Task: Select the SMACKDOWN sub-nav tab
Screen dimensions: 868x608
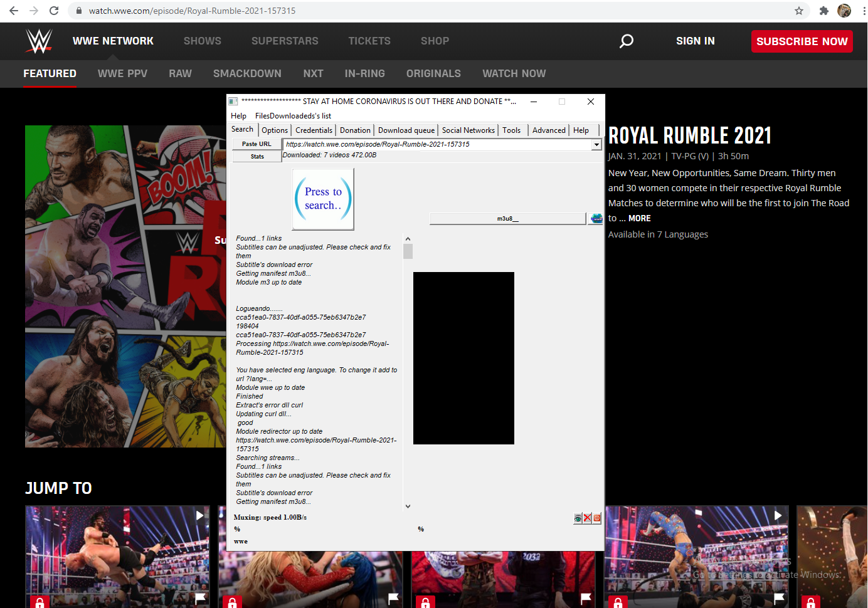Action: pyautogui.click(x=247, y=73)
